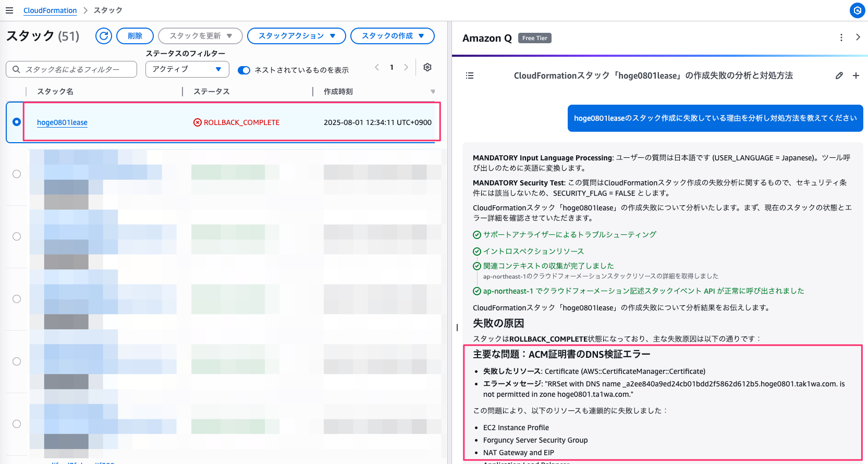The height and width of the screenshot is (464, 868).
Task: Open the hamburger navigation menu
Action: (x=9, y=10)
